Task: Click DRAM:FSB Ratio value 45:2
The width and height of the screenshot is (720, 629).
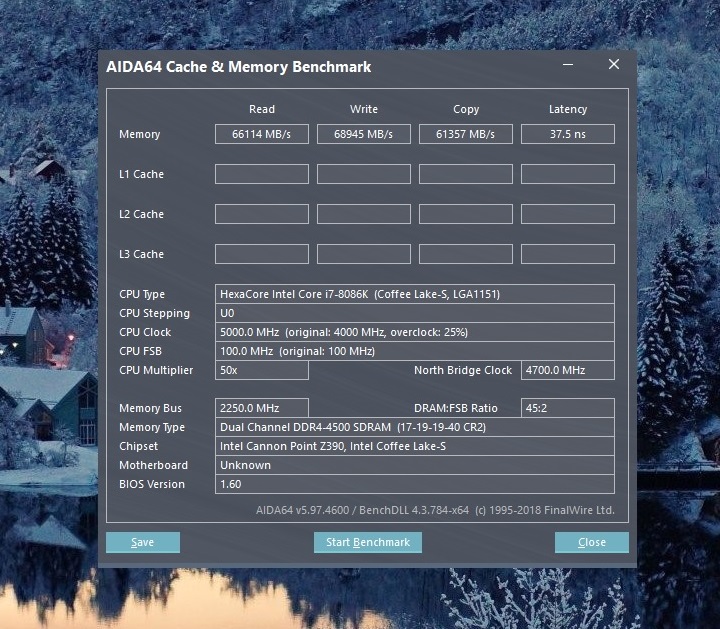Action: coord(568,408)
